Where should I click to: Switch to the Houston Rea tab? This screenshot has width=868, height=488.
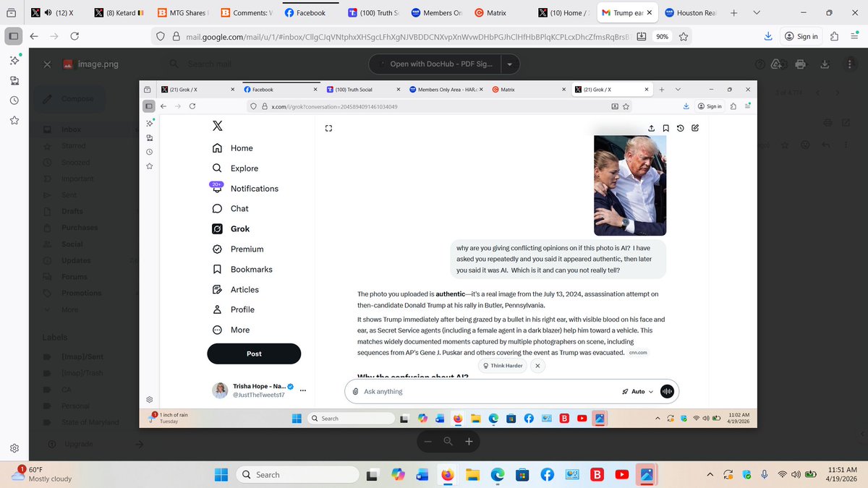pos(689,13)
